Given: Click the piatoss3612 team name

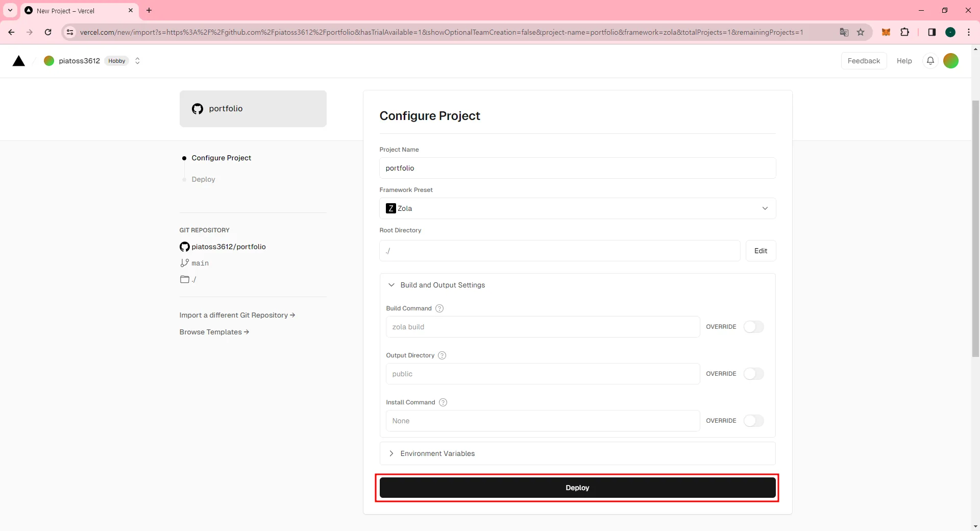Looking at the screenshot, I should (79, 61).
